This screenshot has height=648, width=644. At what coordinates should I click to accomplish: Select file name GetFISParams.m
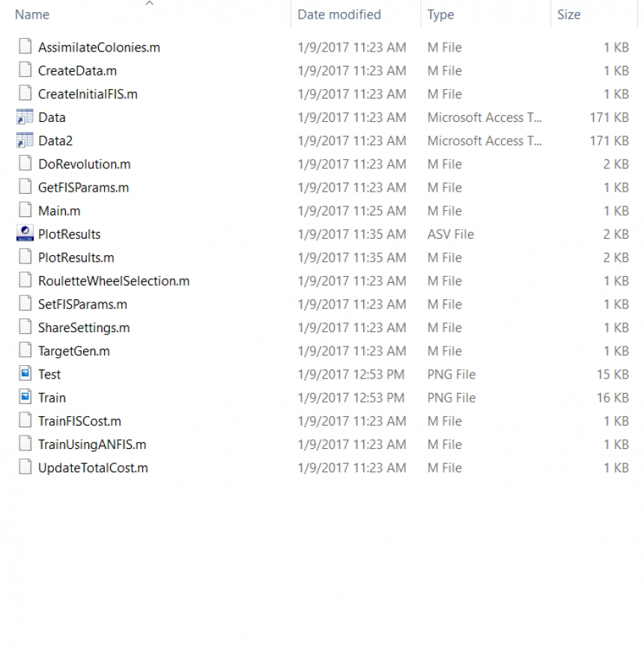[84, 188]
